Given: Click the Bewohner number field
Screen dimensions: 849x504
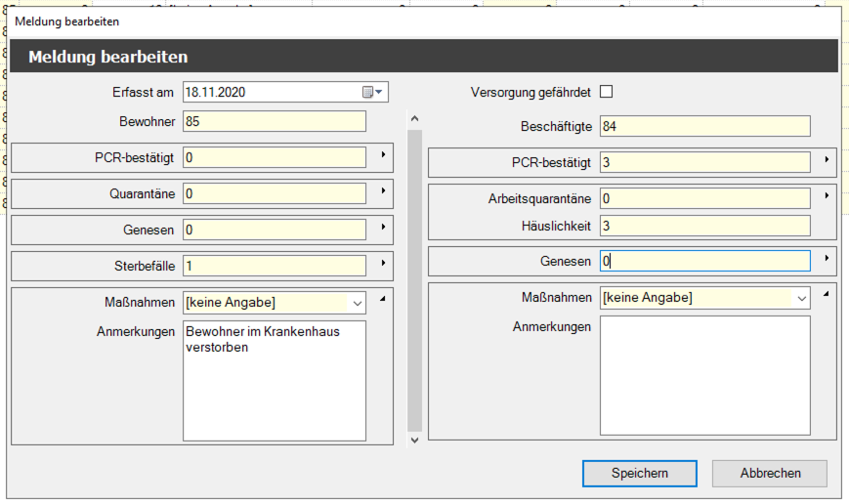Looking at the screenshot, I should (x=274, y=121).
